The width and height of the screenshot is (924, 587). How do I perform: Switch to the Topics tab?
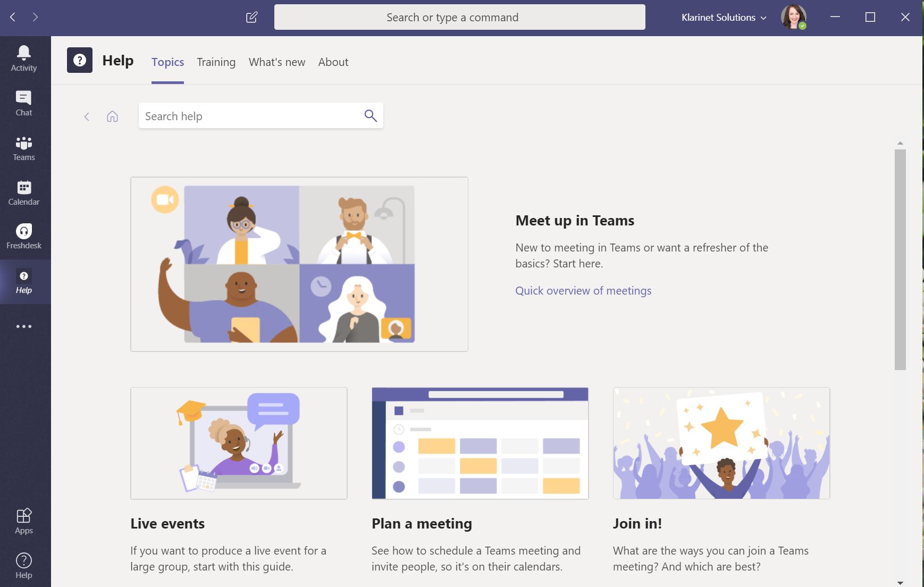pyautogui.click(x=167, y=62)
